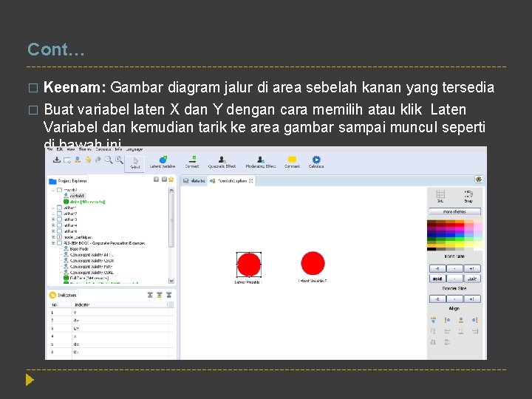Open the Info menu
This screenshot has width=532, height=399.
(x=118, y=149)
